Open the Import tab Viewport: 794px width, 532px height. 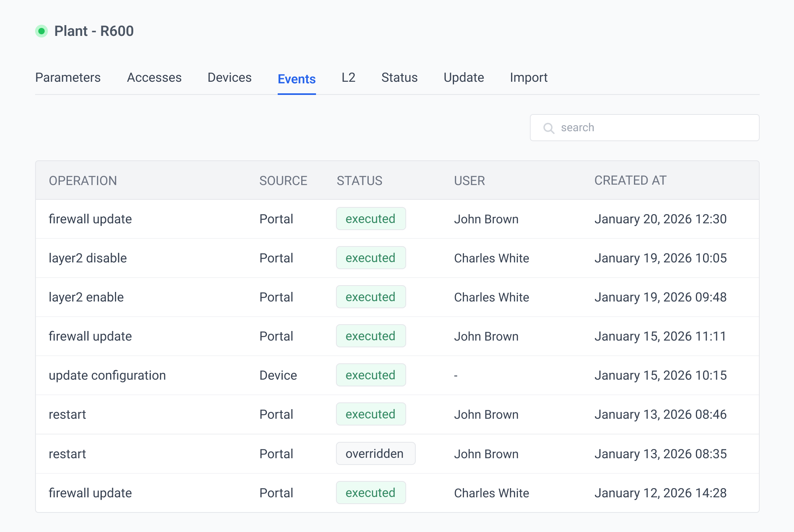click(529, 77)
